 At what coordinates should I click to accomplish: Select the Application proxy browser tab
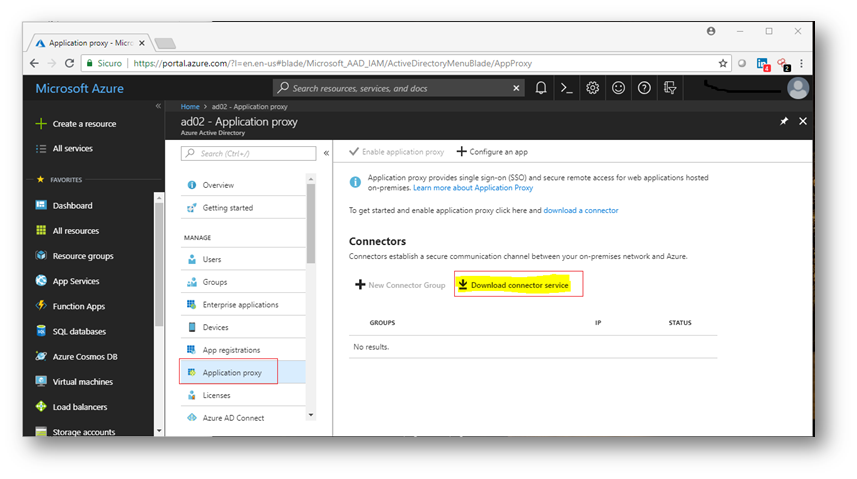click(x=90, y=43)
